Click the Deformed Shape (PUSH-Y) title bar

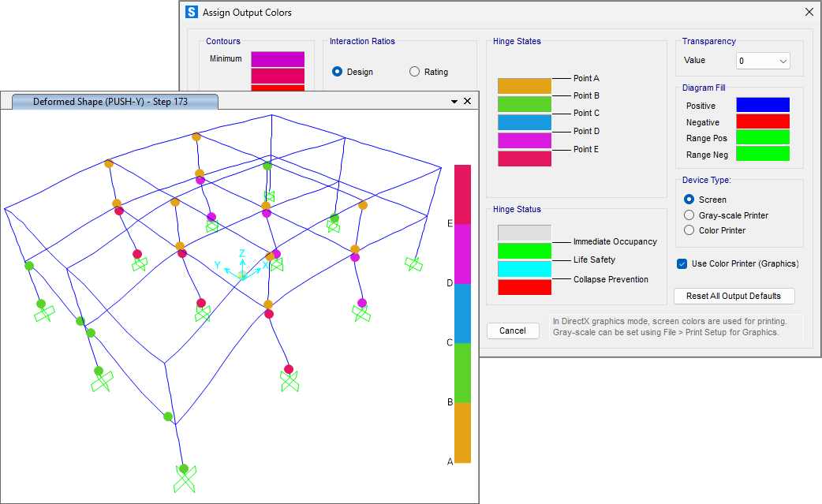[x=110, y=101]
